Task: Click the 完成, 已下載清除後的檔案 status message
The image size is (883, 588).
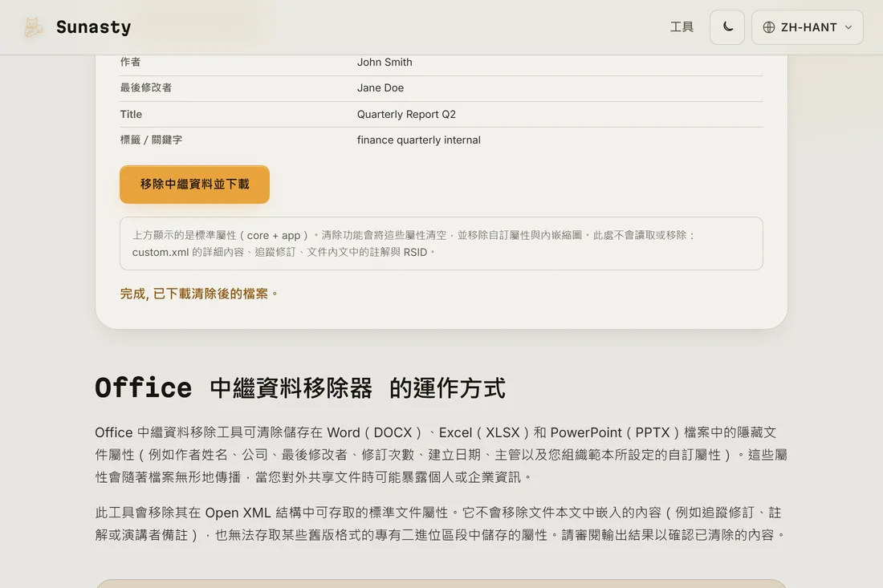Action: 199,294
